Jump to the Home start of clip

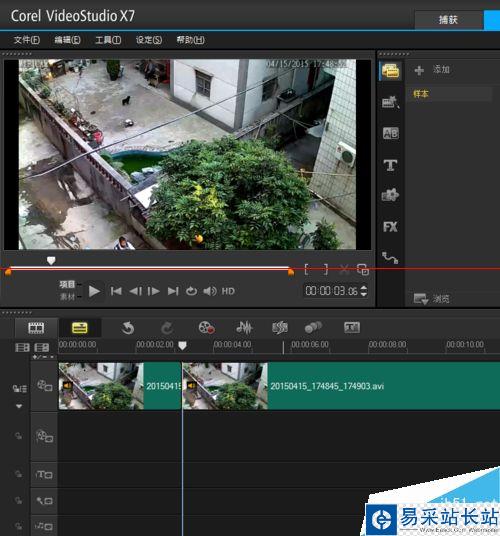116,291
